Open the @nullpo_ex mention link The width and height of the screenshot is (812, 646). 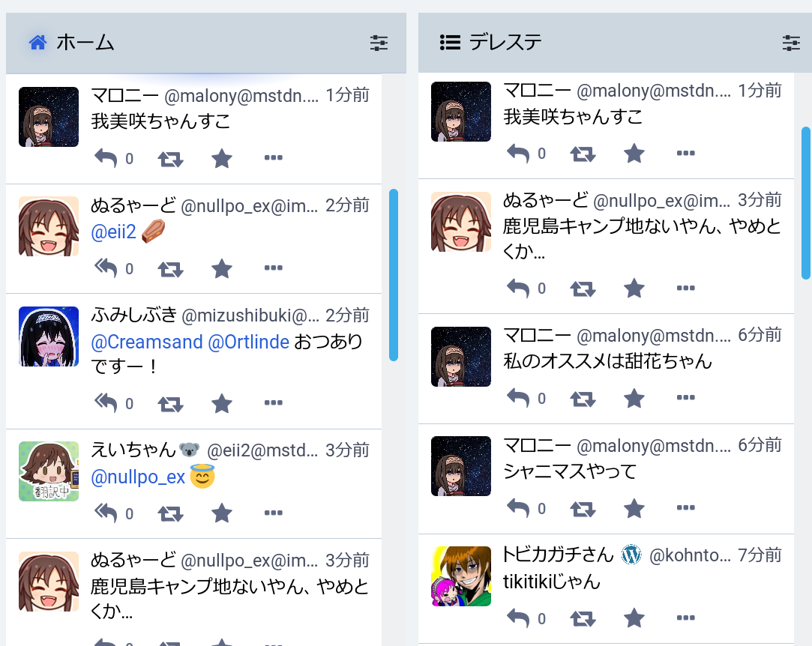tap(138, 477)
